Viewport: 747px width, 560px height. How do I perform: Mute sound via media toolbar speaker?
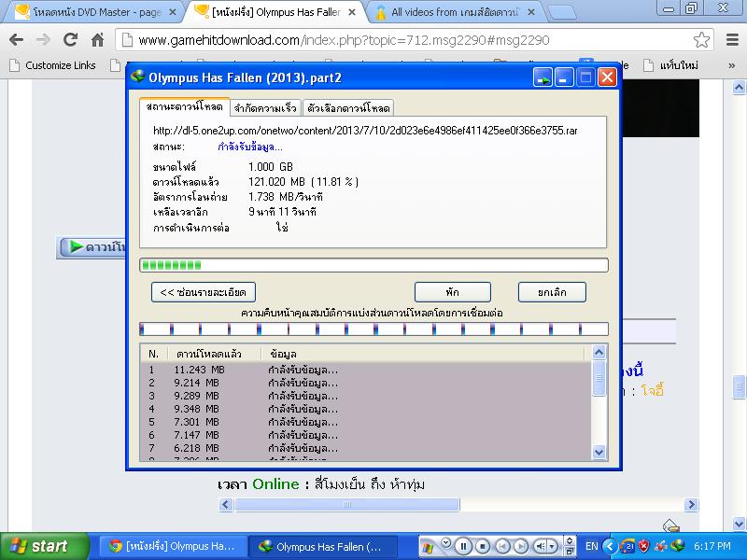(540, 547)
